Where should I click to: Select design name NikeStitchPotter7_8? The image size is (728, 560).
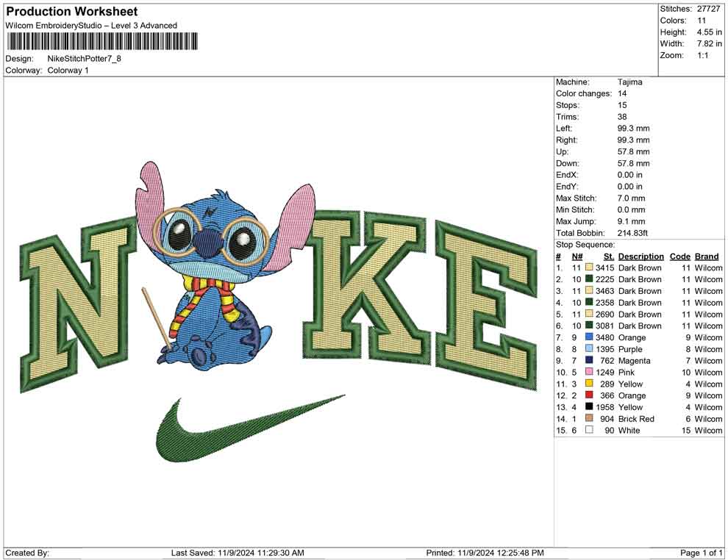click(84, 59)
